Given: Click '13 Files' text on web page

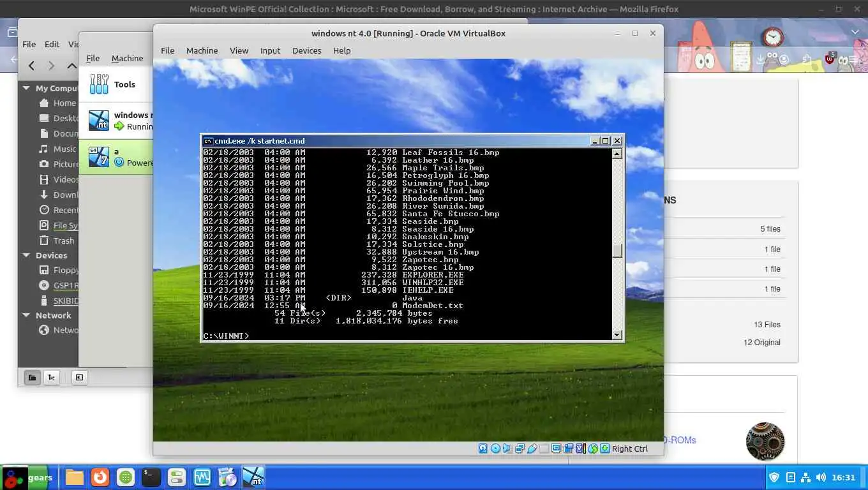Looking at the screenshot, I should 767,324.
